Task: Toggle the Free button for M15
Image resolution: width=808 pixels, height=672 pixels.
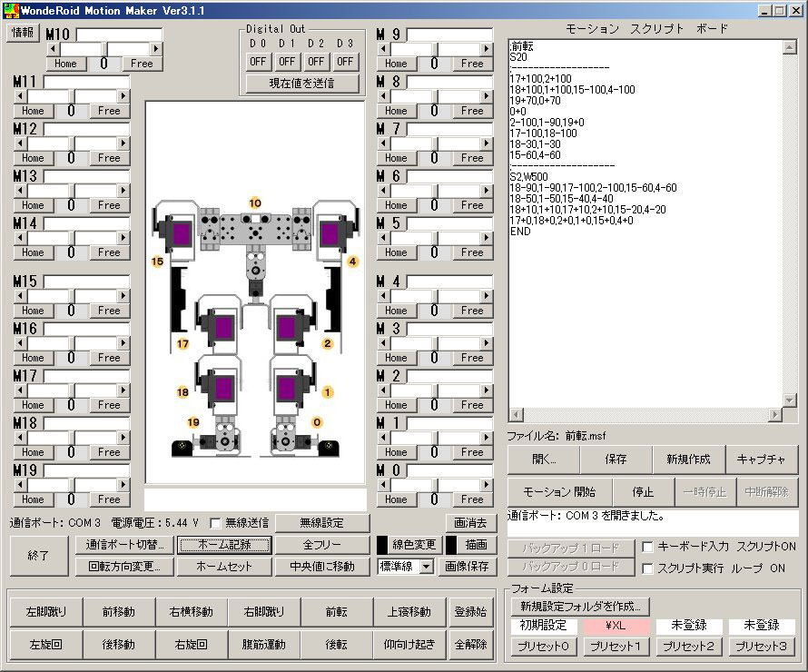Action: coord(109,311)
